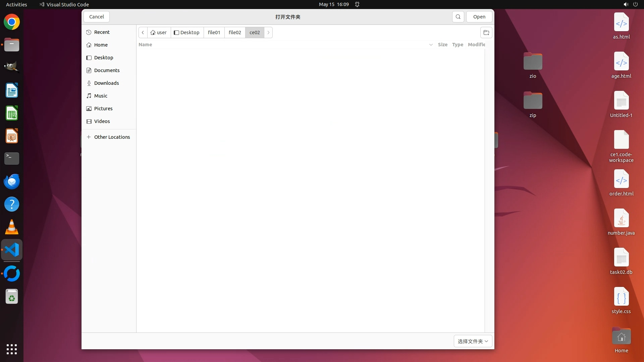Image resolution: width=644 pixels, height=362 pixels.
Task: Open the Trash icon in dock
Action: tap(12, 297)
